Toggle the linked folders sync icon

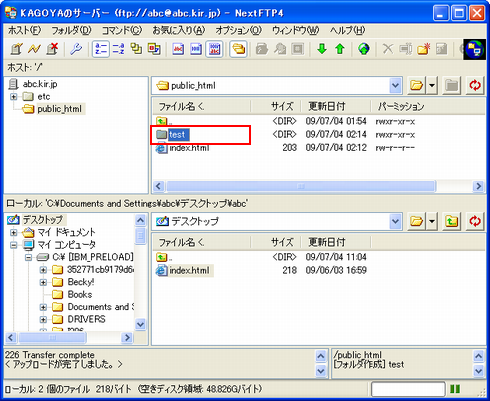coord(238,49)
